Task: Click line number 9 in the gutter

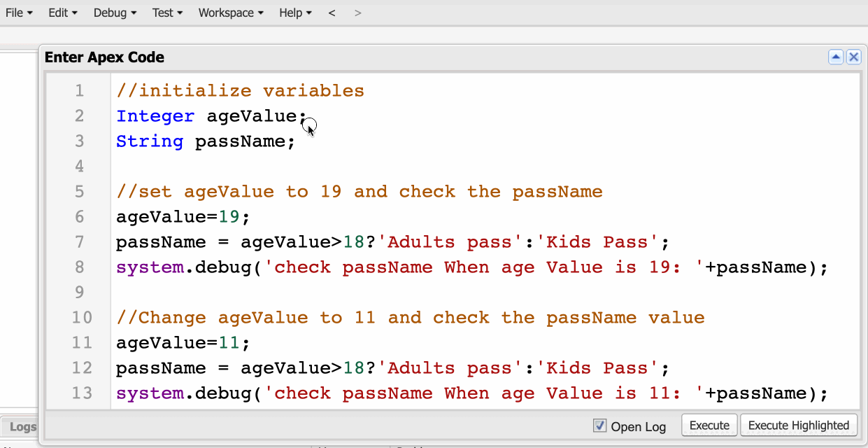Action: click(x=79, y=293)
